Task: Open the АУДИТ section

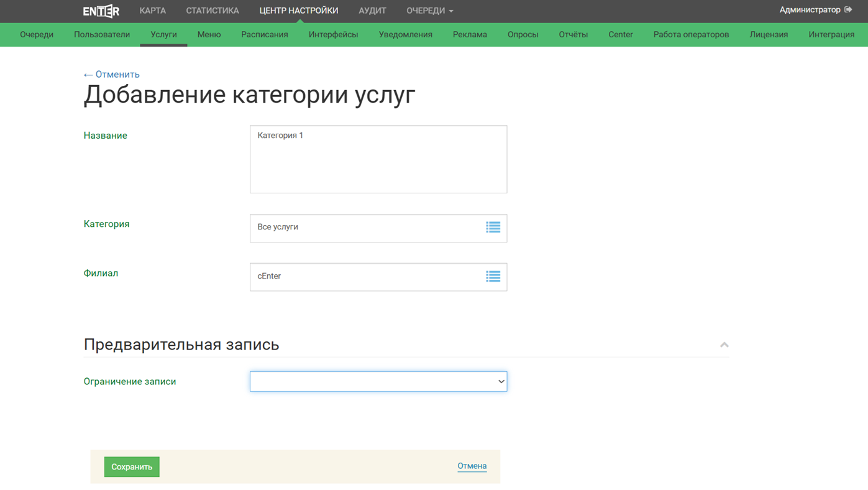Action: (x=372, y=11)
